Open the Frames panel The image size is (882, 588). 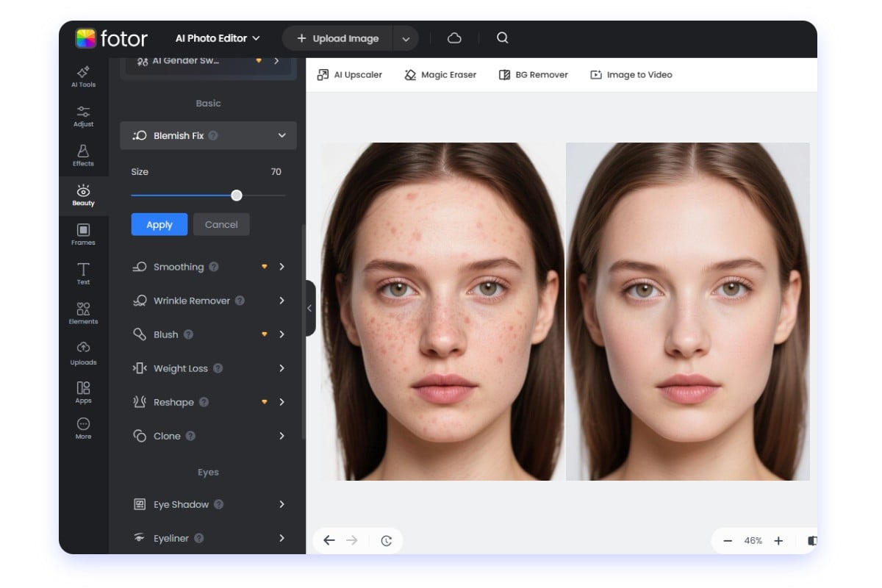click(83, 234)
